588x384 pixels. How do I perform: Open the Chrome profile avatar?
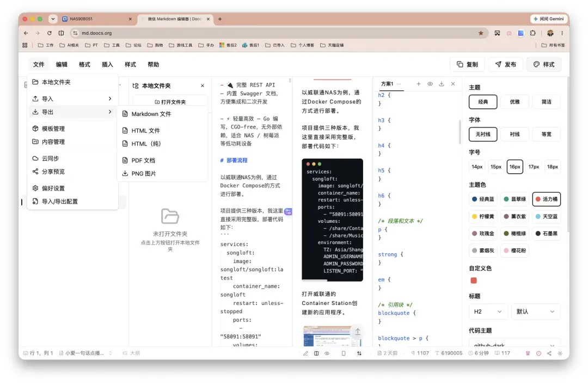[x=550, y=33]
